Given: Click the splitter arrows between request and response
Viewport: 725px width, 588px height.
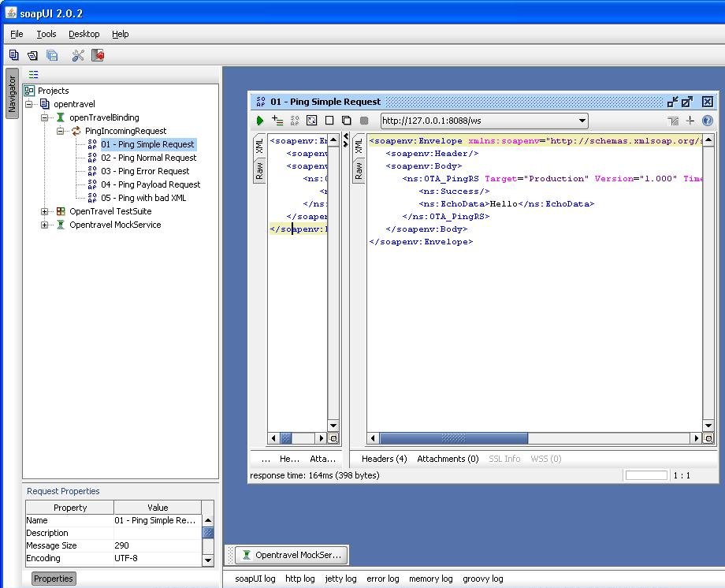Looking at the screenshot, I should tap(346, 140).
